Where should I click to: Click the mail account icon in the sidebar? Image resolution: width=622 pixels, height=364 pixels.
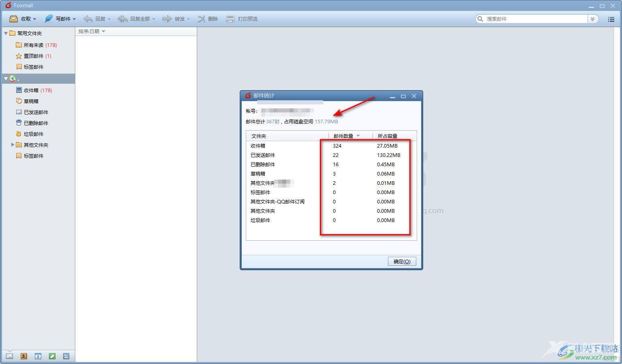point(13,78)
